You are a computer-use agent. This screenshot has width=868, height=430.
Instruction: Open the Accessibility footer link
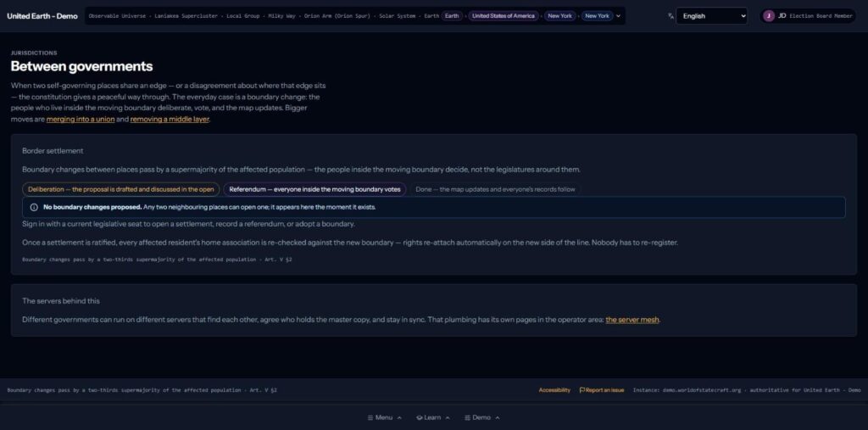pos(554,390)
